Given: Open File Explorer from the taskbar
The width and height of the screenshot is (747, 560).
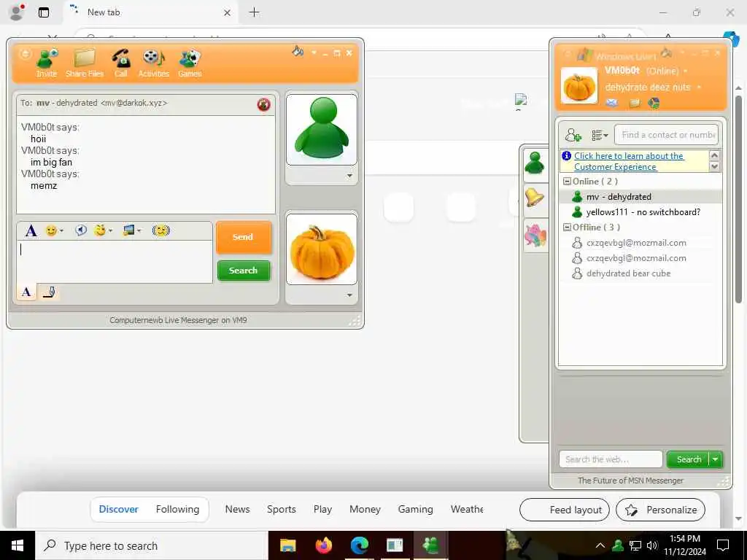Looking at the screenshot, I should click(x=287, y=545).
